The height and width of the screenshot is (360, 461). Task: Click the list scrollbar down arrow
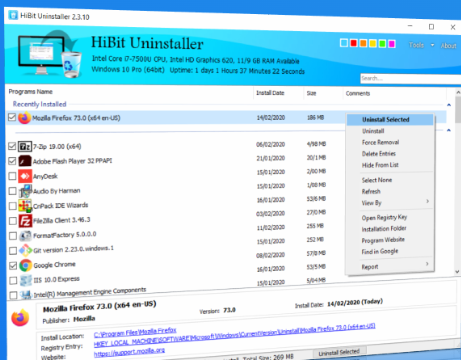(x=457, y=272)
